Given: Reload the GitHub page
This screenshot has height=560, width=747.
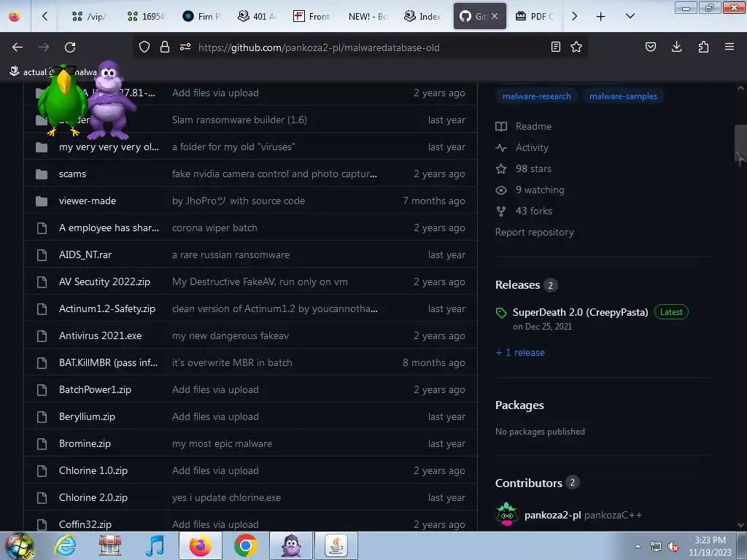Looking at the screenshot, I should click(x=70, y=47).
